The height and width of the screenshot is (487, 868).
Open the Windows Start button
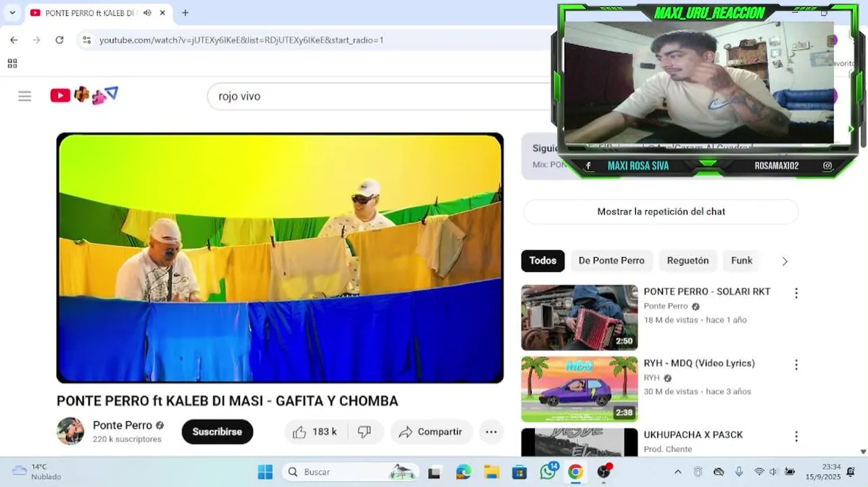(265, 471)
